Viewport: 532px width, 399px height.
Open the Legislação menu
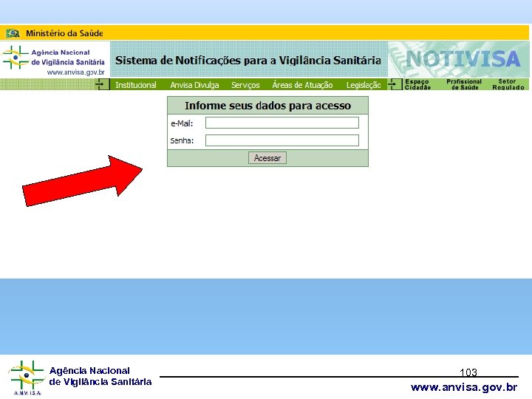(364, 85)
